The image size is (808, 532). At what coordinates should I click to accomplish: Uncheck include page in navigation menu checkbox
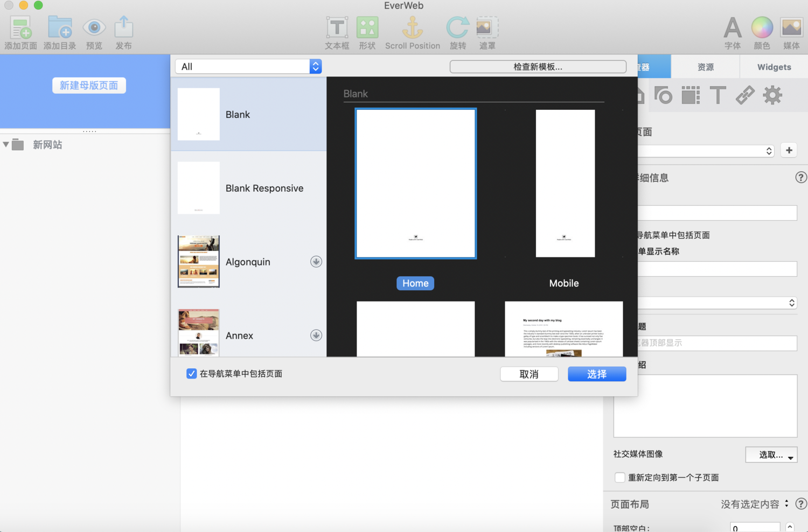tap(191, 374)
